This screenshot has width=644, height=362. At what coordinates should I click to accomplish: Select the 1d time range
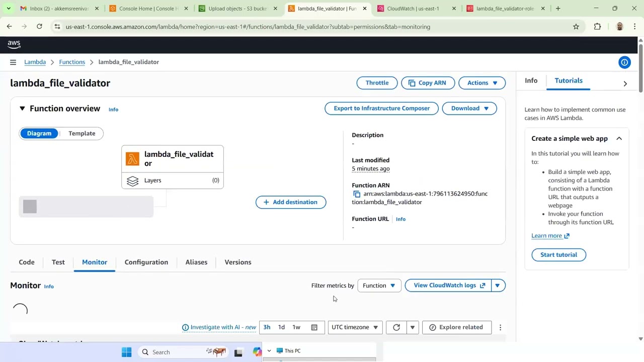pos(281,327)
